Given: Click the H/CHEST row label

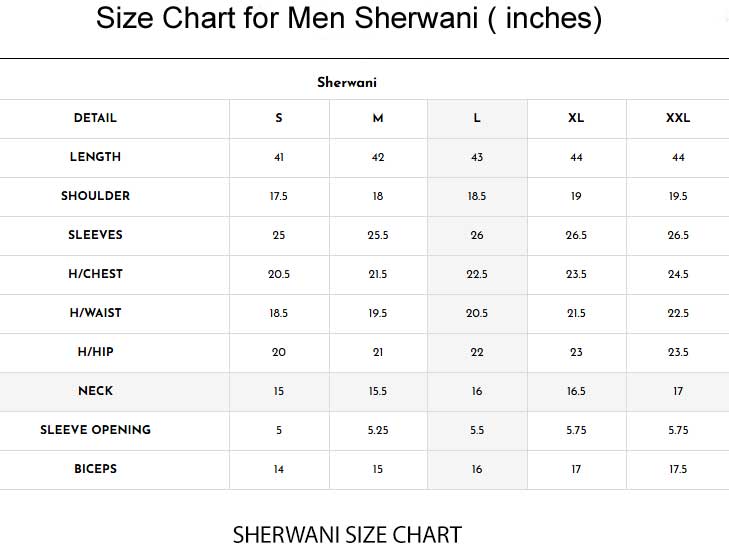Looking at the screenshot, I should 95,274.
